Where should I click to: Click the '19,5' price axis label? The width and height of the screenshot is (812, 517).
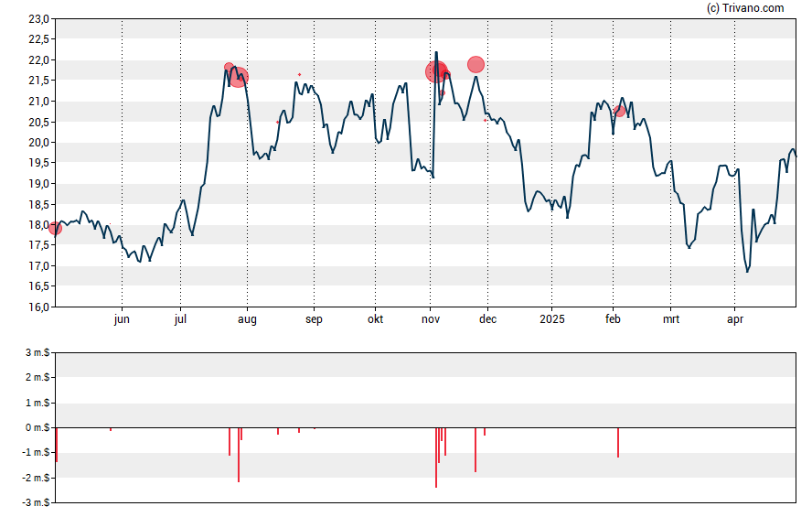tap(38, 163)
